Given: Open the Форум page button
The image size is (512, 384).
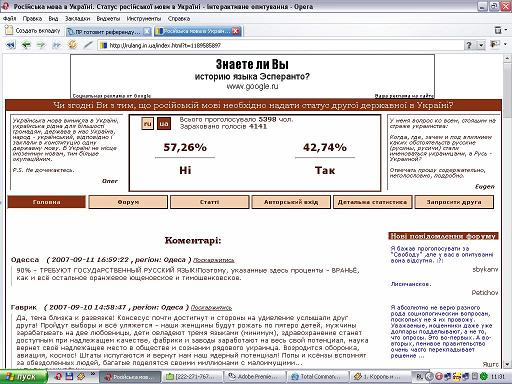Looking at the screenshot, I should (128, 202).
